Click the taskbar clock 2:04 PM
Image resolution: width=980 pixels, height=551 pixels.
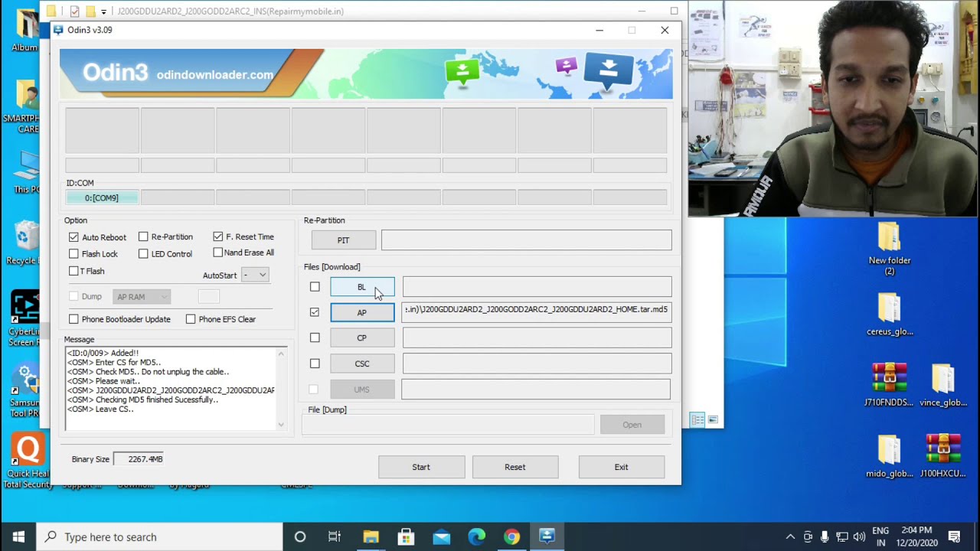[x=915, y=530]
